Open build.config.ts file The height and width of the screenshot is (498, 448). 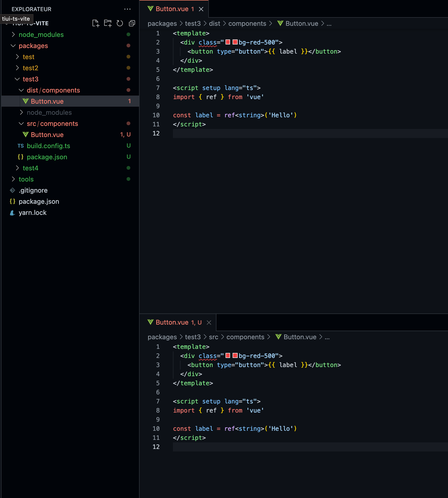coord(70,146)
